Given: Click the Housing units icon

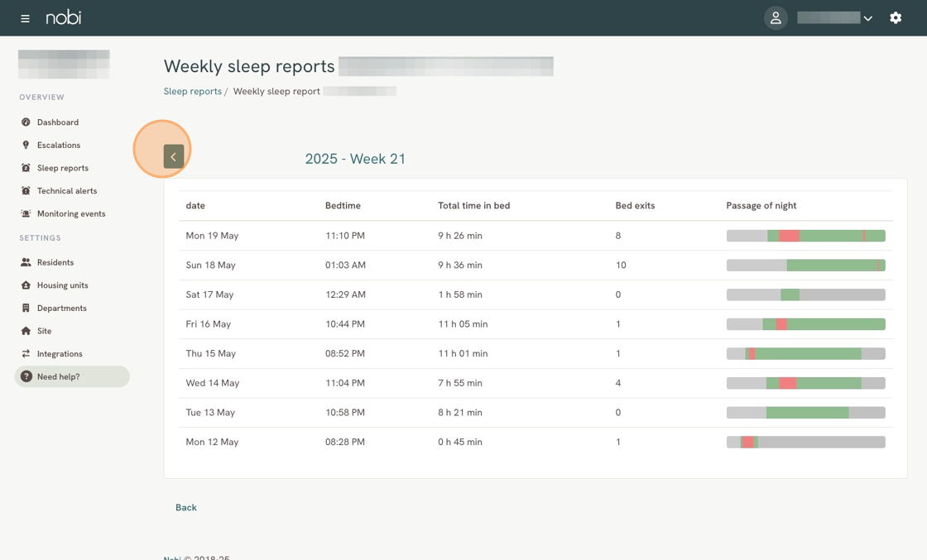Looking at the screenshot, I should click(26, 285).
